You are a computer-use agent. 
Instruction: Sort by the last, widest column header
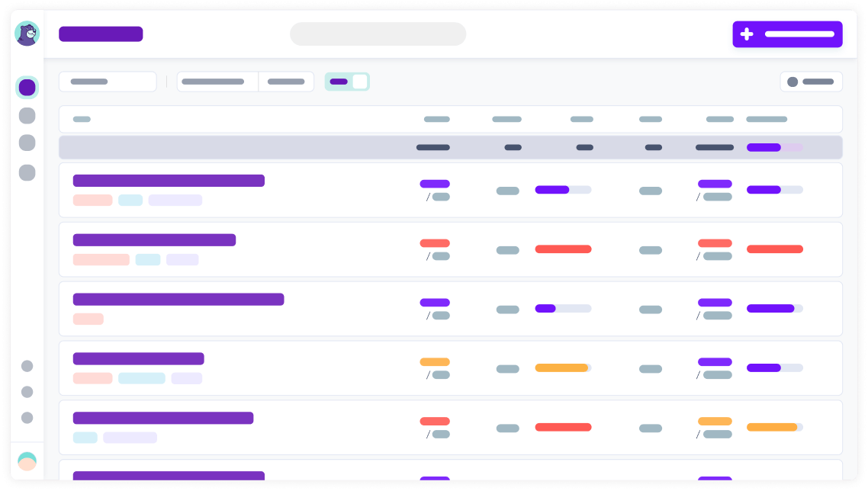[767, 119]
